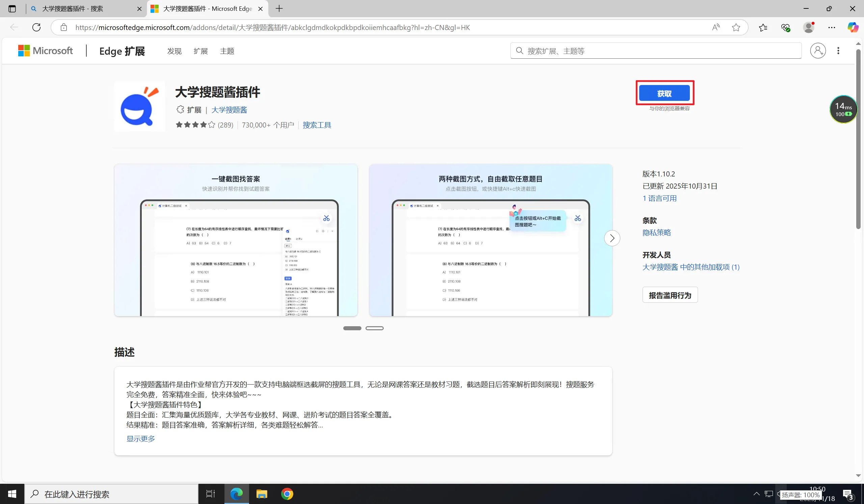Open the 扩展 navigation tab
The height and width of the screenshot is (504, 864).
coord(200,51)
